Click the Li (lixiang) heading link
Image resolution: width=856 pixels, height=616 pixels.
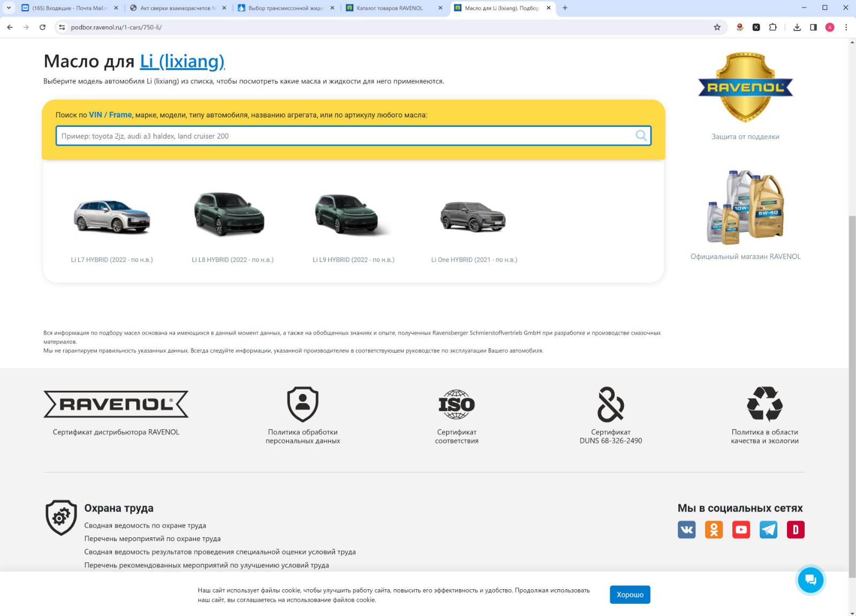click(182, 62)
